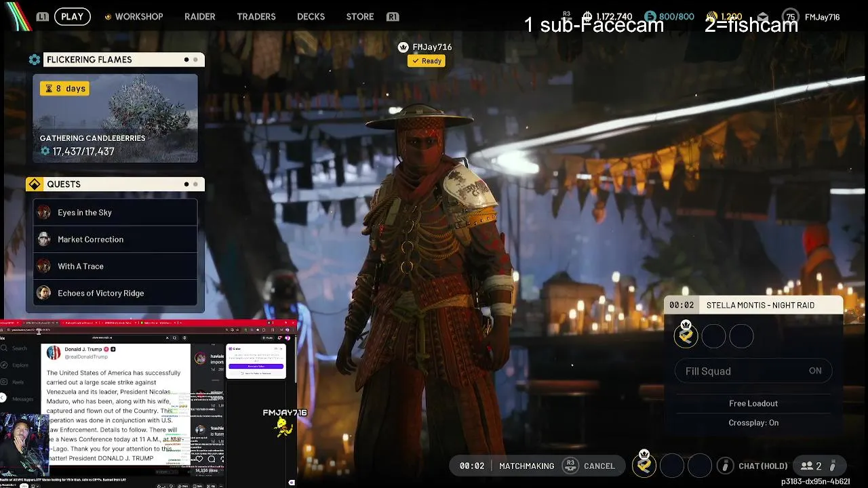This screenshot has height=488, width=868.
Task: Click the crown icon beside FMJay716 nameplate
Action: (x=403, y=47)
